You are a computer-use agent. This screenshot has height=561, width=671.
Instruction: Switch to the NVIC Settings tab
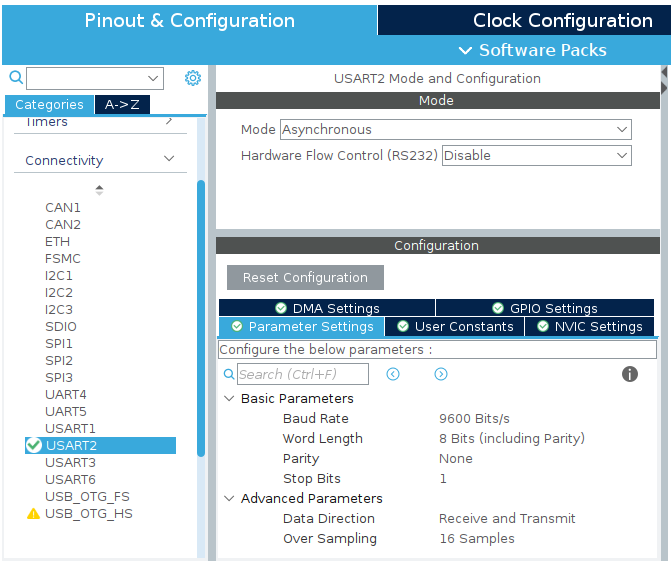point(589,327)
